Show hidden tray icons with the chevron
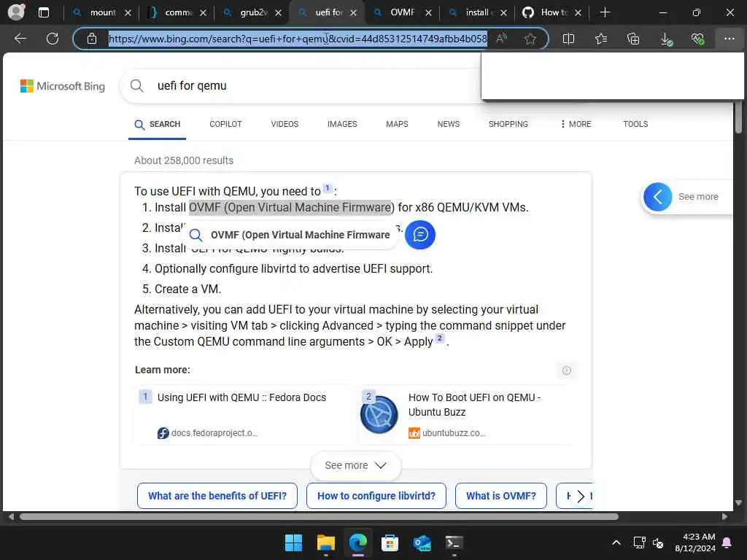The height and width of the screenshot is (560, 747). 616,542
